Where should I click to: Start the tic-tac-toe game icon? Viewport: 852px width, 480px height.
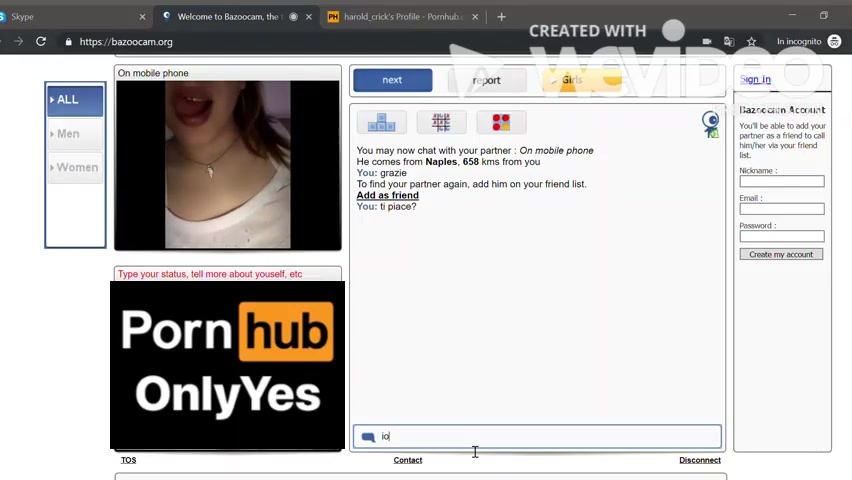coord(441,122)
